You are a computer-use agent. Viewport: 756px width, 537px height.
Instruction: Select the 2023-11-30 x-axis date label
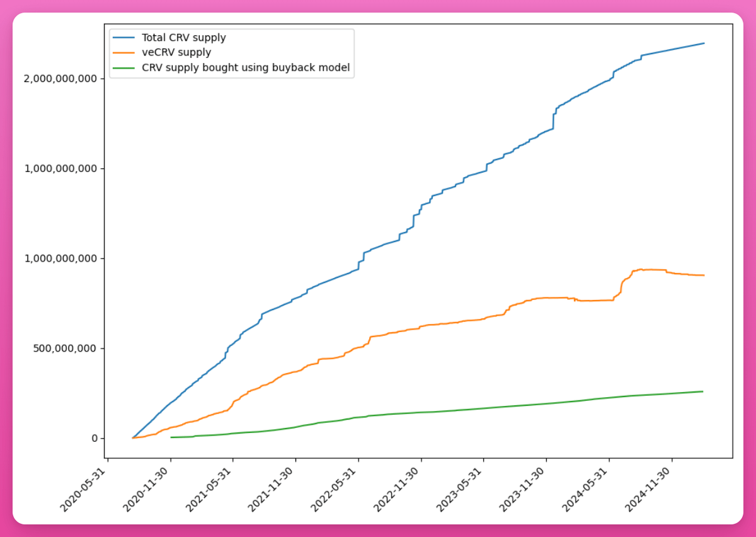click(x=524, y=488)
